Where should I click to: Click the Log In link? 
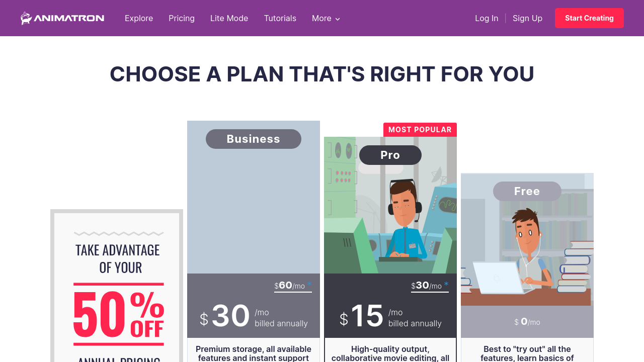[x=487, y=18]
